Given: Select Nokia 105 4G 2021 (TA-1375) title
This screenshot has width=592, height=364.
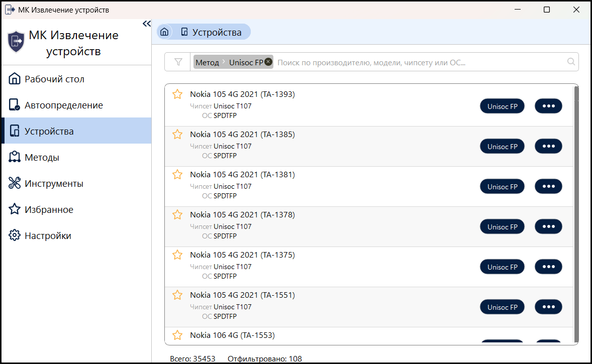Looking at the screenshot, I should pyautogui.click(x=242, y=255).
